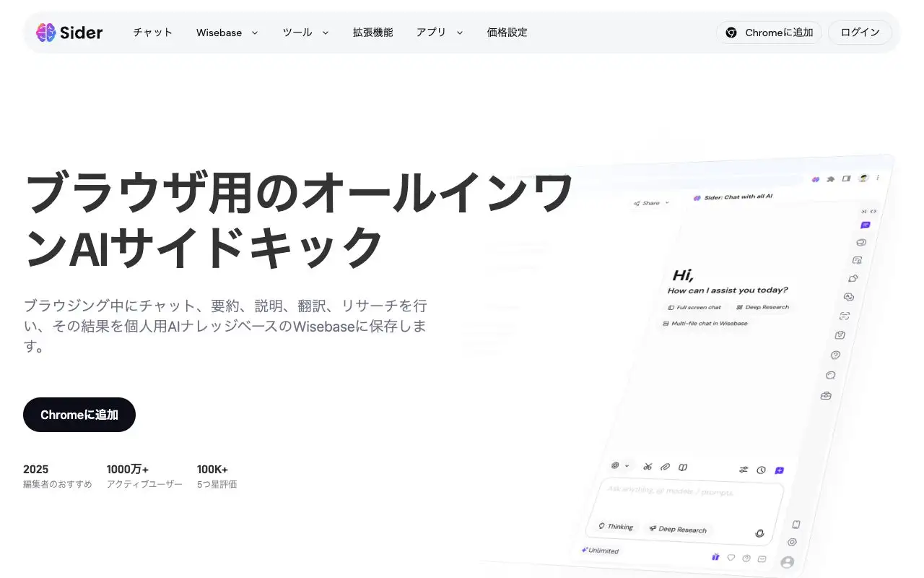
Task: Open the アプリ menu label
Action: coord(431,33)
